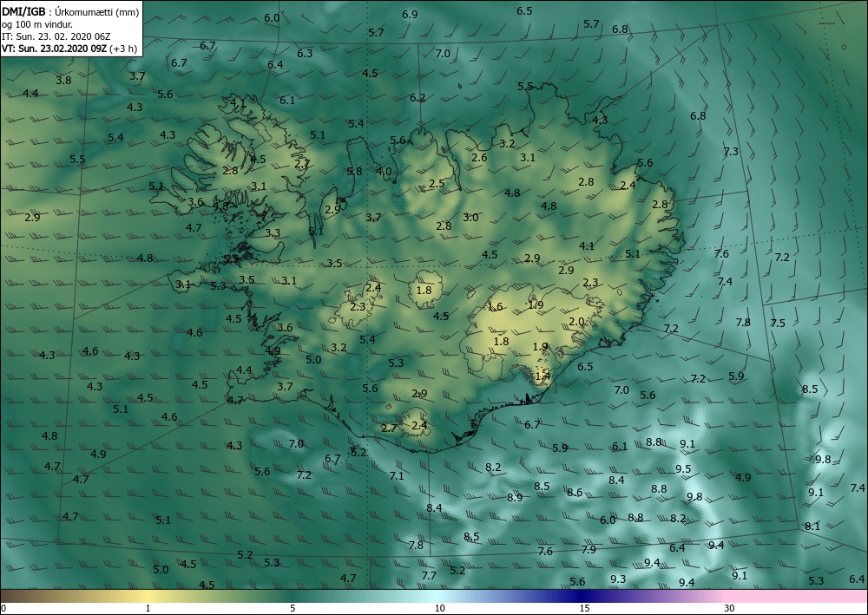Click the 6.2 value on the map
The height and width of the screenshot is (615, 868).
click(418, 98)
